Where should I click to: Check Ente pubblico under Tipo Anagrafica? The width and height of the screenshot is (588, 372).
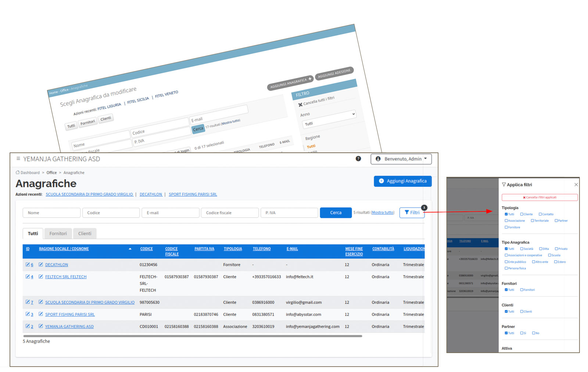(506, 262)
